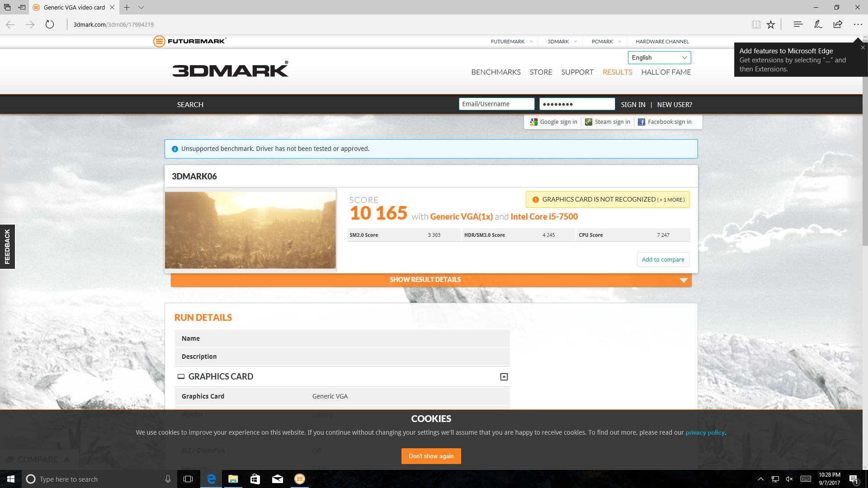Add page to favorites star
The height and width of the screenshot is (488, 868).
click(x=771, y=24)
